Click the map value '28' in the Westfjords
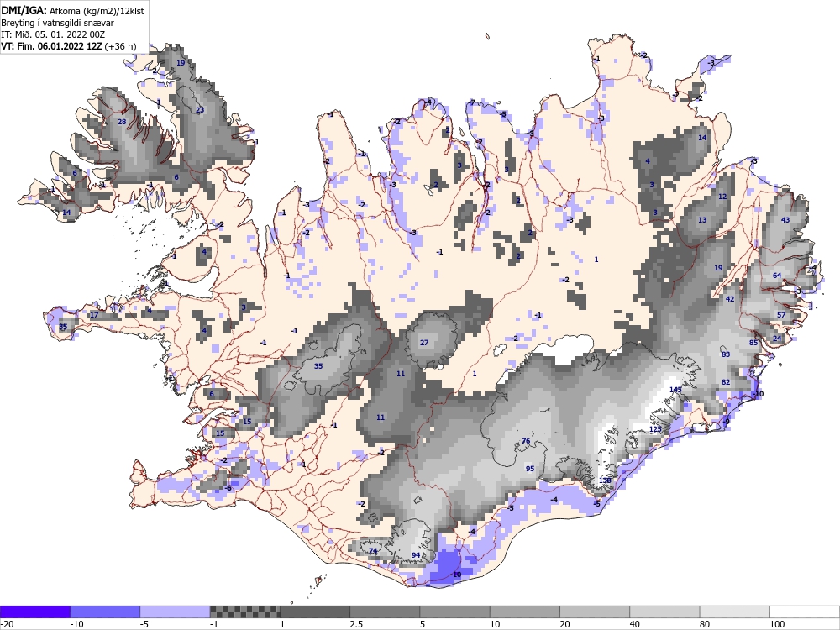Viewport: 840px width, 630px height. pos(122,122)
